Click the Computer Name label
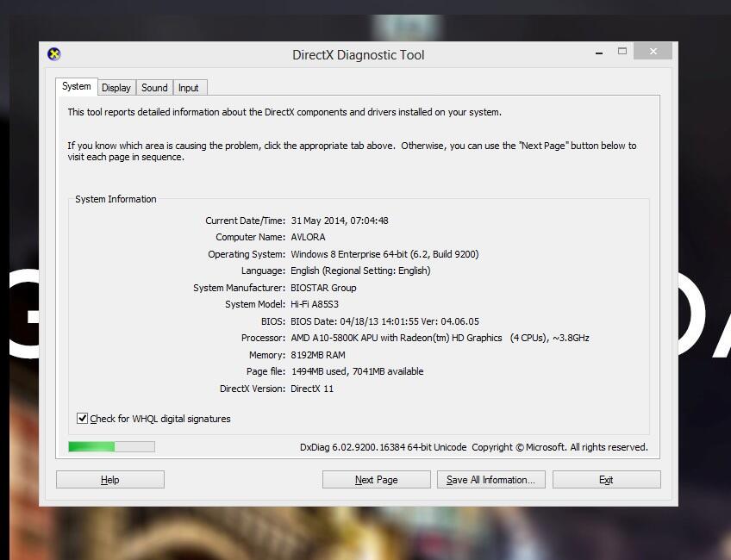This screenshot has width=731, height=560. click(250, 237)
